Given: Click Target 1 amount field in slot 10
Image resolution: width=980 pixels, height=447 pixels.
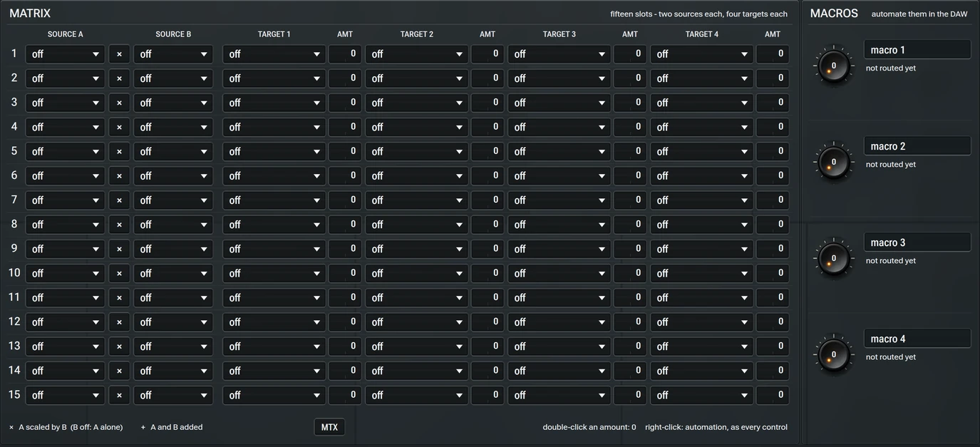Looking at the screenshot, I should pyautogui.click(x=345, y=273).
